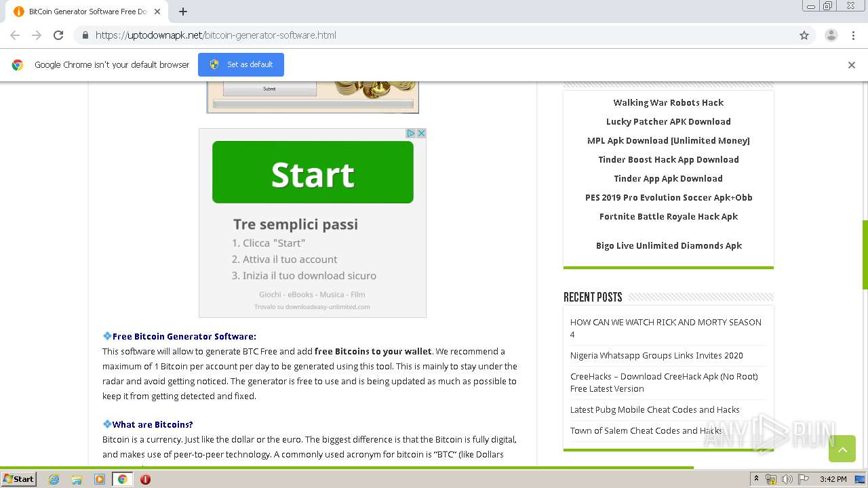Open a new browser tab
This screenshot has height=488, width=868.
point(183,12)
